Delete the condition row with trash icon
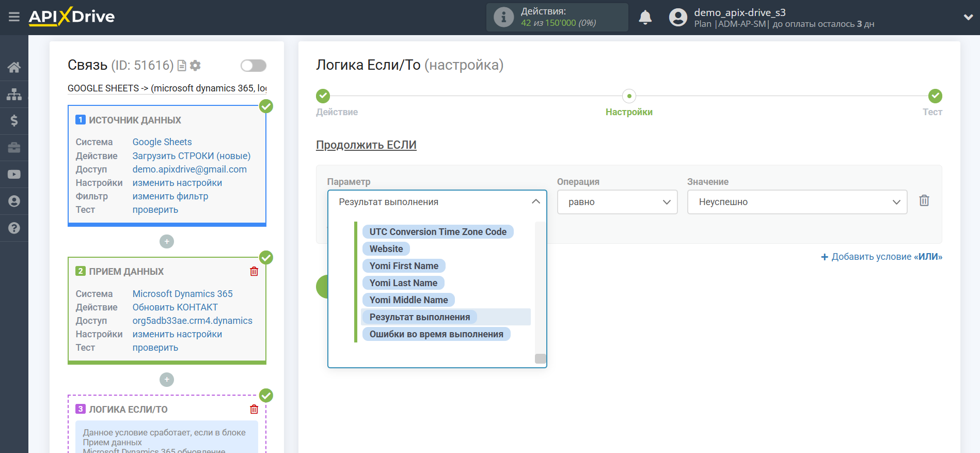 (x=924, y=200)
